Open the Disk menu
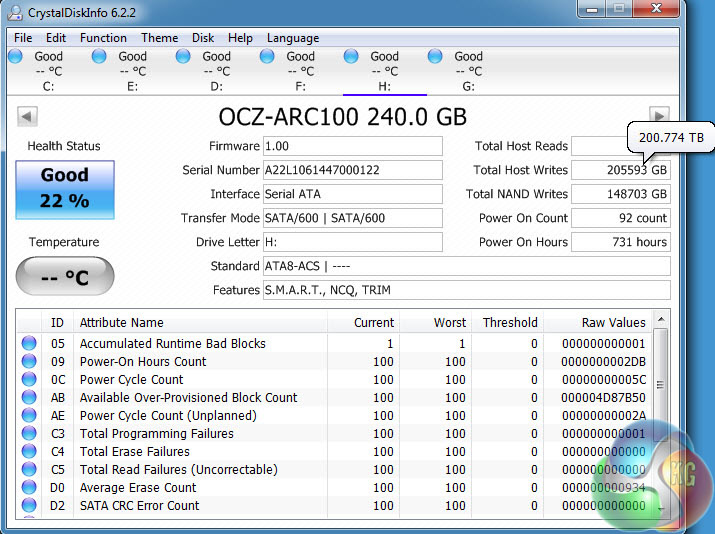 (x=203, y=38)
